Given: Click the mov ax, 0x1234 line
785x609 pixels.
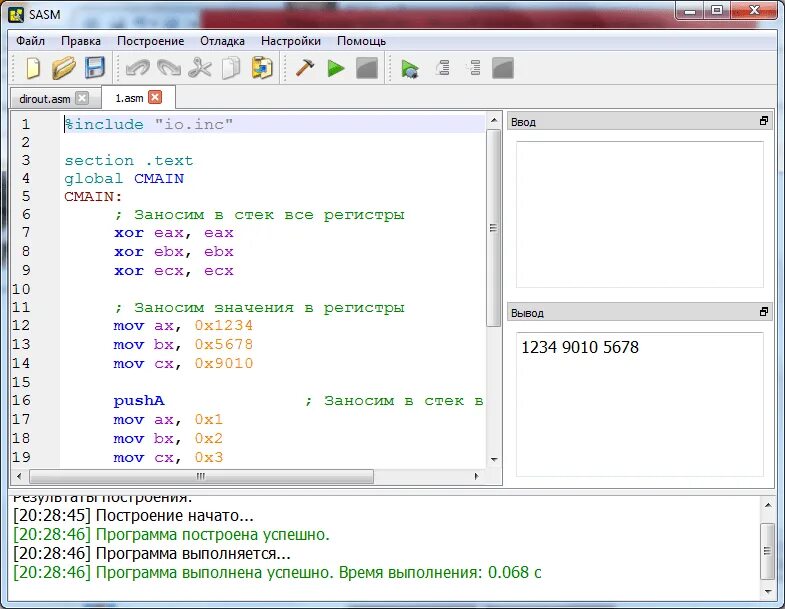Looking at the screenshot, I should (183, 326).
